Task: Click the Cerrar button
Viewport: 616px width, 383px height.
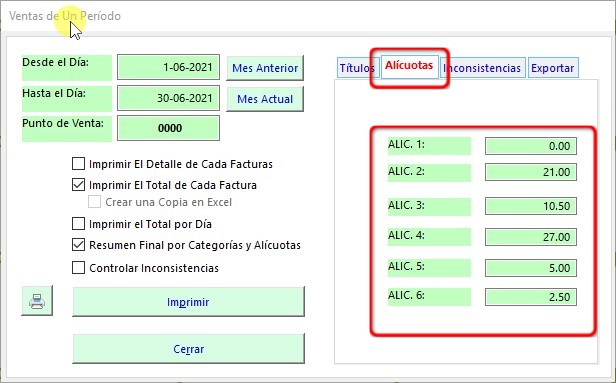Action: point(188,349)
